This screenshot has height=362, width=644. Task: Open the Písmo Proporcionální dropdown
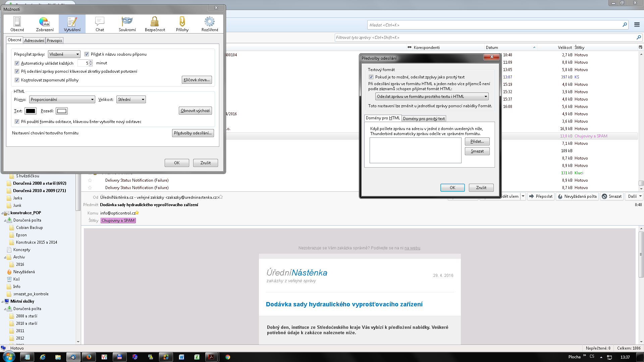62,100
